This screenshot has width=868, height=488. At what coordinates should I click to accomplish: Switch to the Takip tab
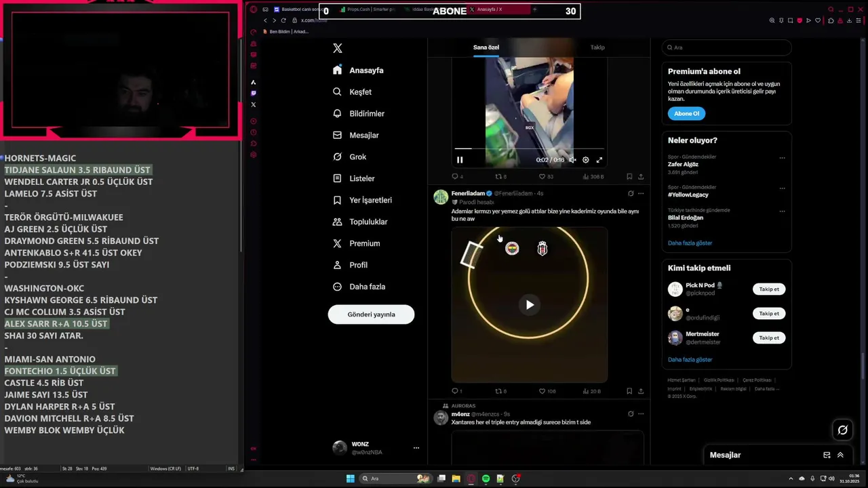(597, 47)
